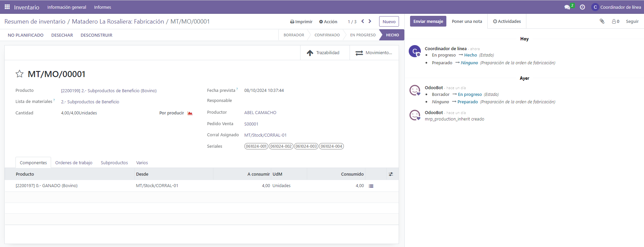Select the CONFIRMADO status stage

coord(327,35)
